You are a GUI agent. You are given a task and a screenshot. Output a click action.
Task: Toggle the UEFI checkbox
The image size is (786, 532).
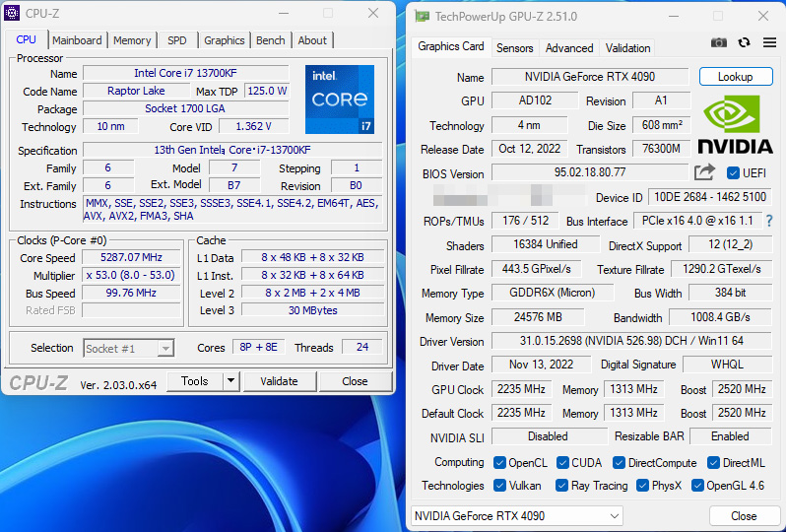(x=733, y=173)
